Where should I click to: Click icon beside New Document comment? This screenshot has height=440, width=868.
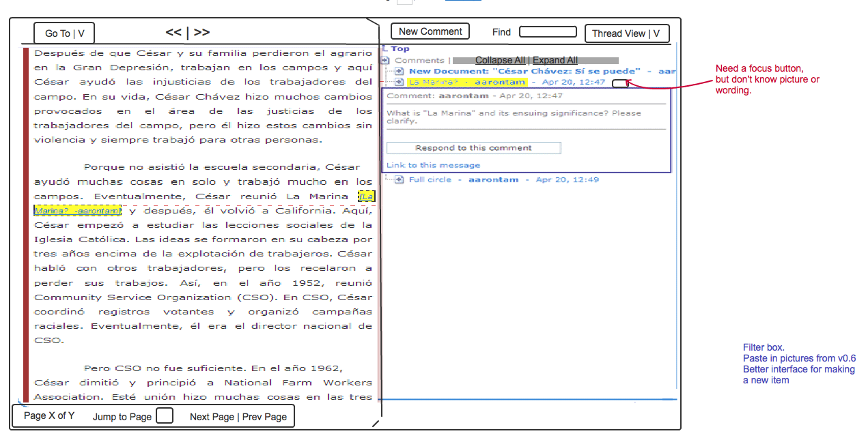[x=400, y=71]
